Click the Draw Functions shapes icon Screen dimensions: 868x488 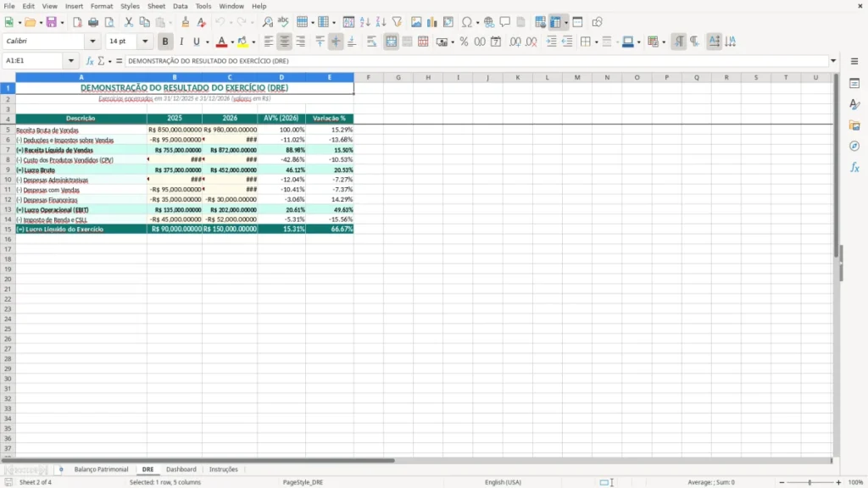[597, 22]
